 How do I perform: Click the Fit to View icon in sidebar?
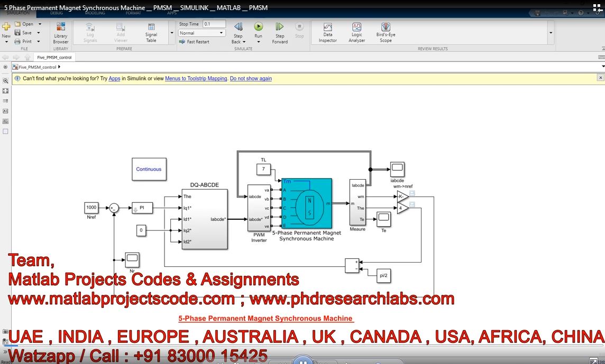point(6,91)
